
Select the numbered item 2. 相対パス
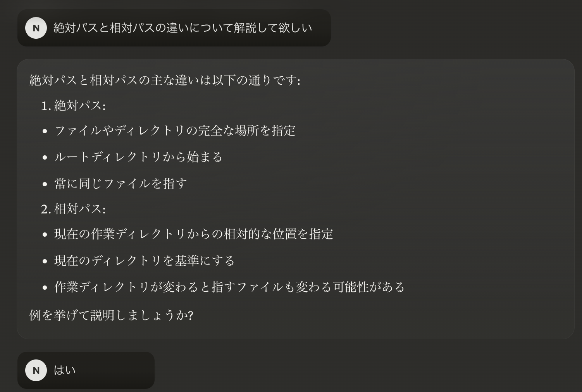tap(74, 209)
